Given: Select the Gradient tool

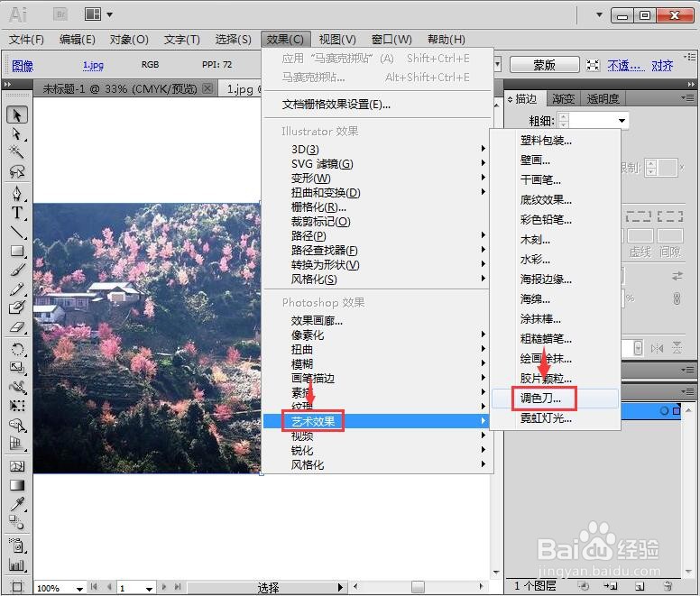Looking at the screenshot, I should click(17, 485).
